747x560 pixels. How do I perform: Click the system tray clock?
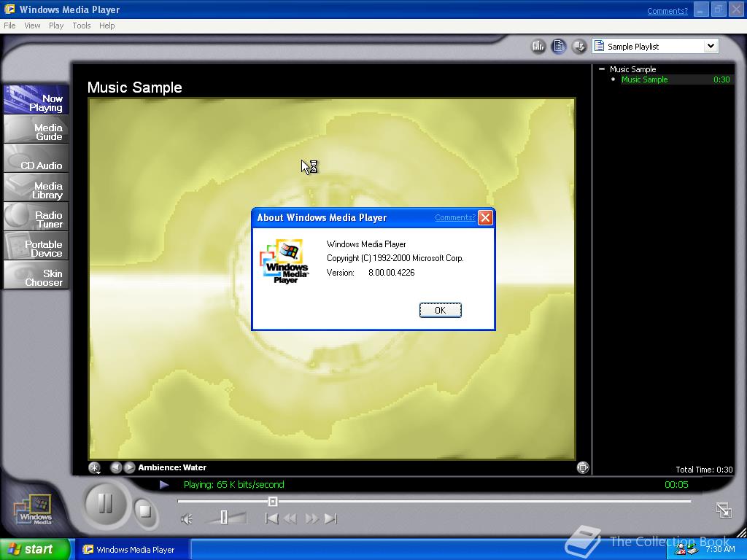pyautogui.click(x=720, y=550)
